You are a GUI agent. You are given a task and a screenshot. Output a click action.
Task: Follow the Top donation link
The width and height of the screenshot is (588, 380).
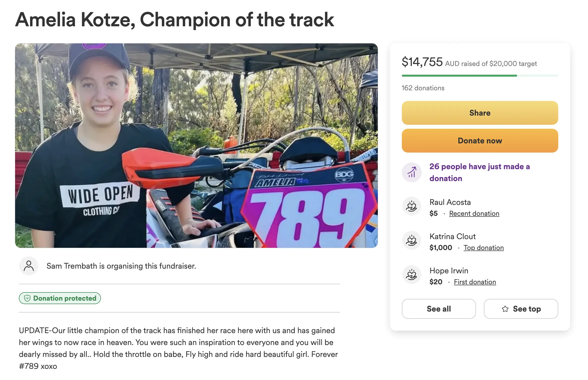point(483,248)
